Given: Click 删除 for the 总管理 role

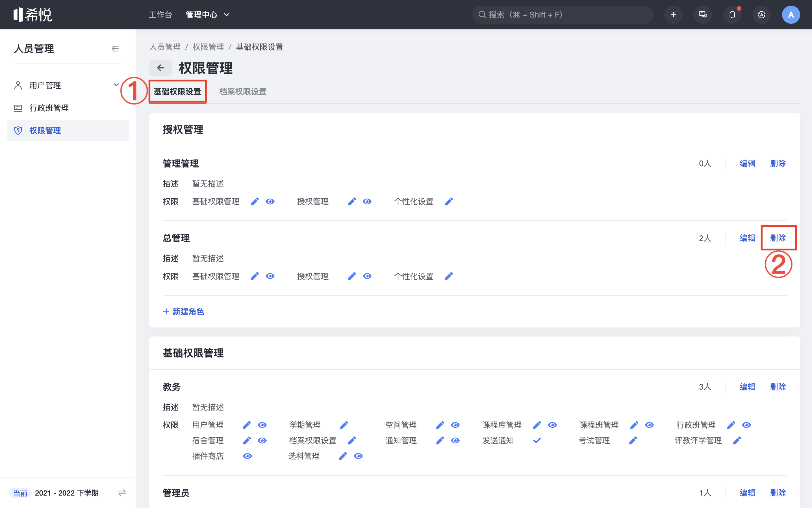Looking at the screenshot, I should point(778,238).
